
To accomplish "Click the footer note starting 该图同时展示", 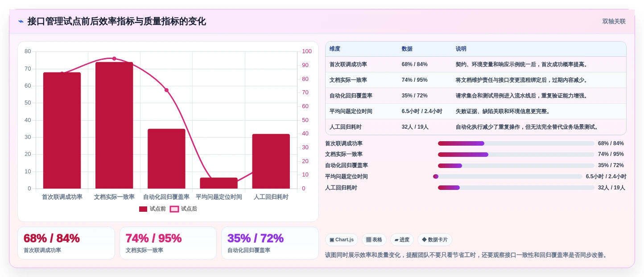I will [466, 255].
